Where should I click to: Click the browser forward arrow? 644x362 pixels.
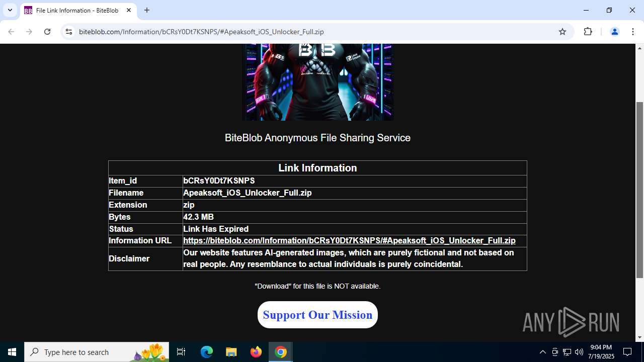(29, 32)
